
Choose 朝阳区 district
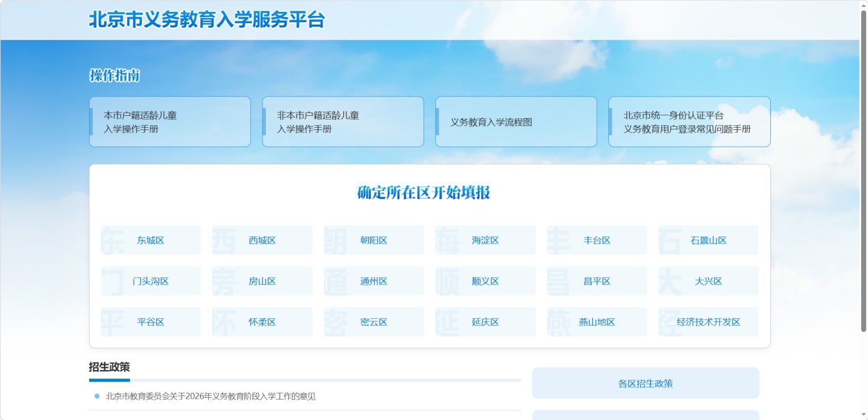point(374,240)
